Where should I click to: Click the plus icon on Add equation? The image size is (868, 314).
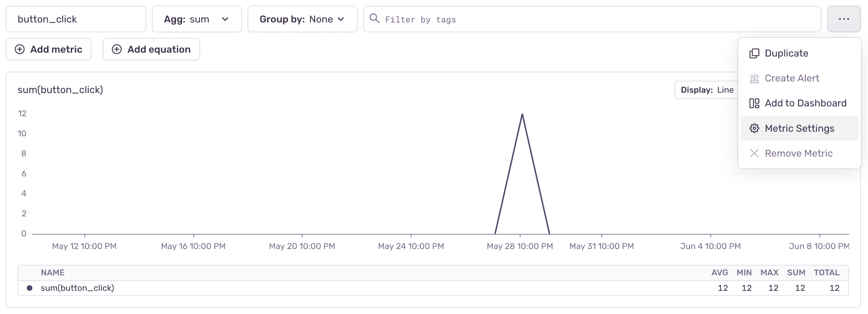117,50
